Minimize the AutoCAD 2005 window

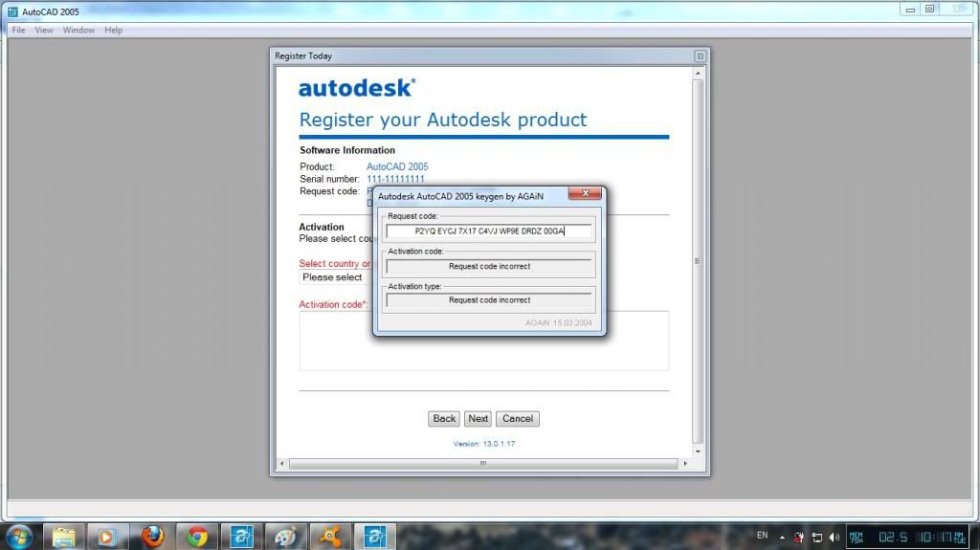(910, 10)
